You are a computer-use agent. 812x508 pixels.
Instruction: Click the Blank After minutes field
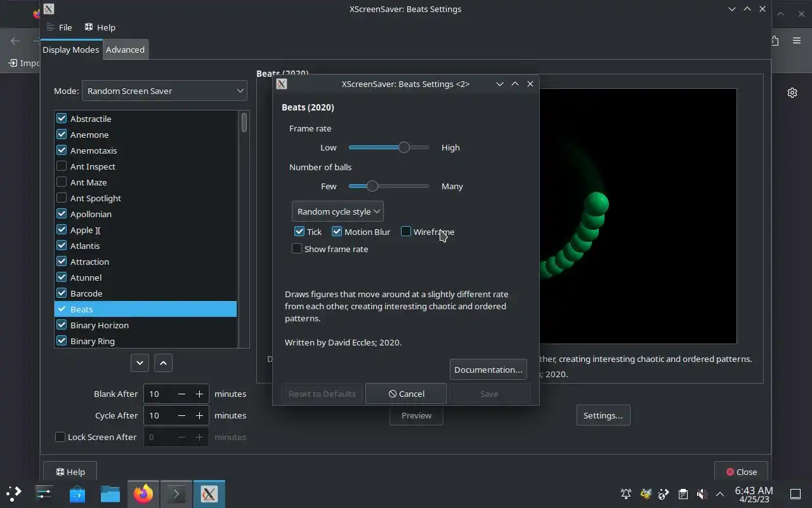click(159, 394)
